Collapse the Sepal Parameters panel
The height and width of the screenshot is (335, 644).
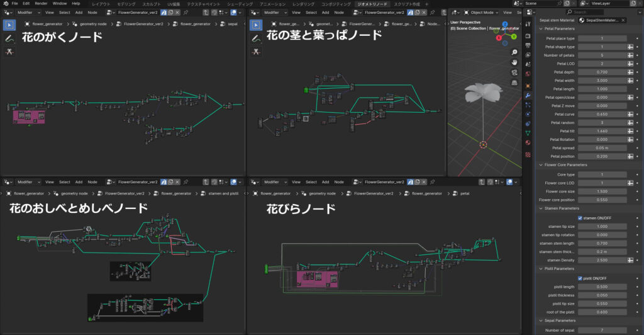tap(541, 321)
